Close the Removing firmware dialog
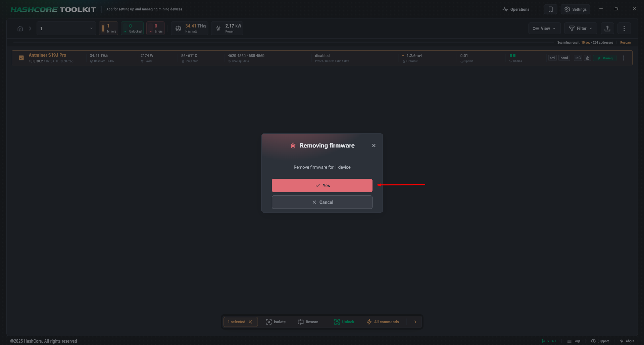 click(x=374, y=146)
